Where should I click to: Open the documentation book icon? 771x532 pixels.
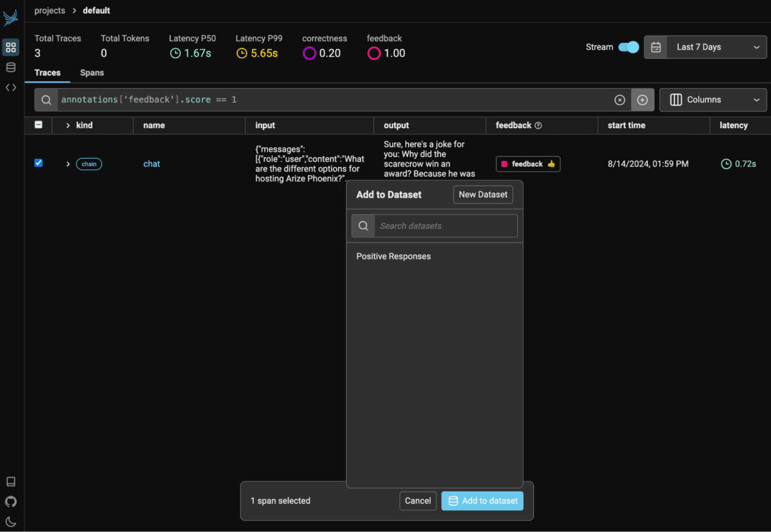11,481
